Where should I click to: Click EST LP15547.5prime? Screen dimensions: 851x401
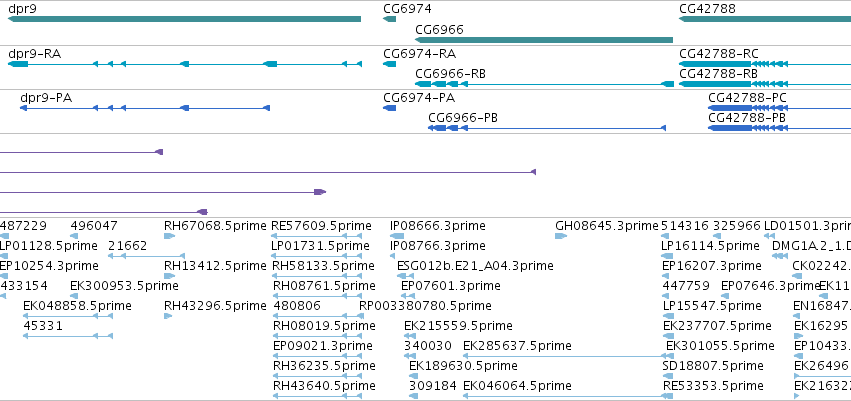pos(712,306)
